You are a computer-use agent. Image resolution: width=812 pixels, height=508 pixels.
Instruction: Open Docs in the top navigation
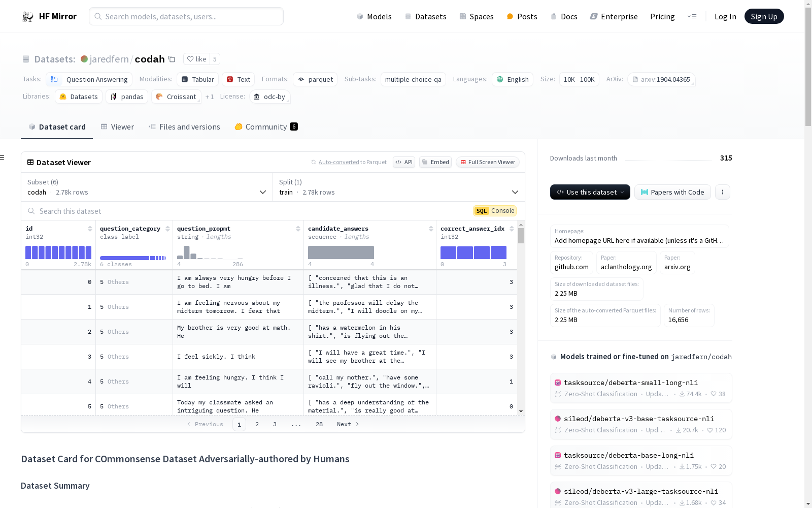(x=564, y=17)
